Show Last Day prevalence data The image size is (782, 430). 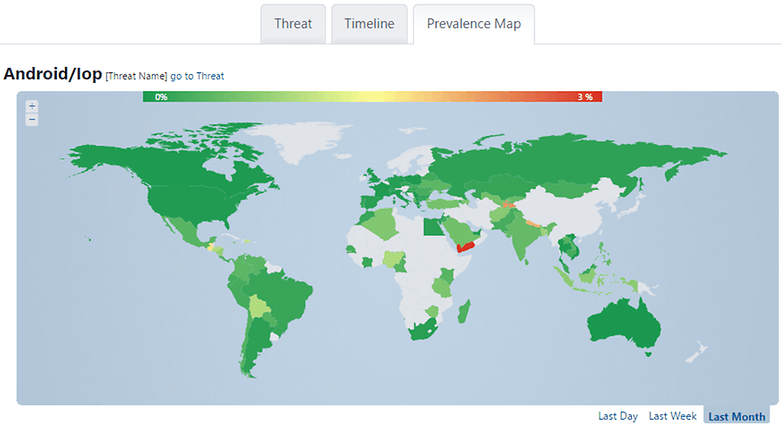pyautogui.click(x=618, y=416)
